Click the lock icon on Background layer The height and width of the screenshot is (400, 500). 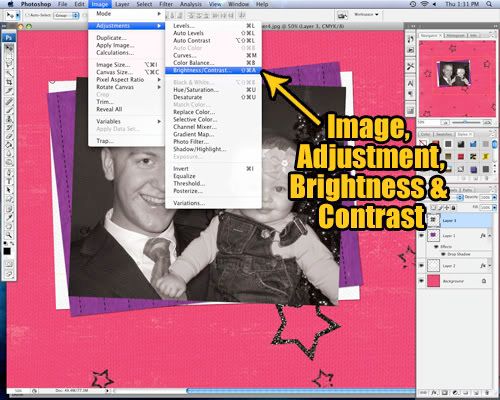(x=484, y=281)
